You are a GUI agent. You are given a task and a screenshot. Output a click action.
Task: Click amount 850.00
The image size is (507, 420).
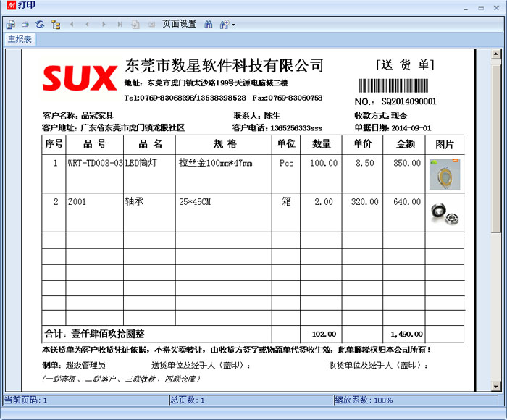coord(407,163)
